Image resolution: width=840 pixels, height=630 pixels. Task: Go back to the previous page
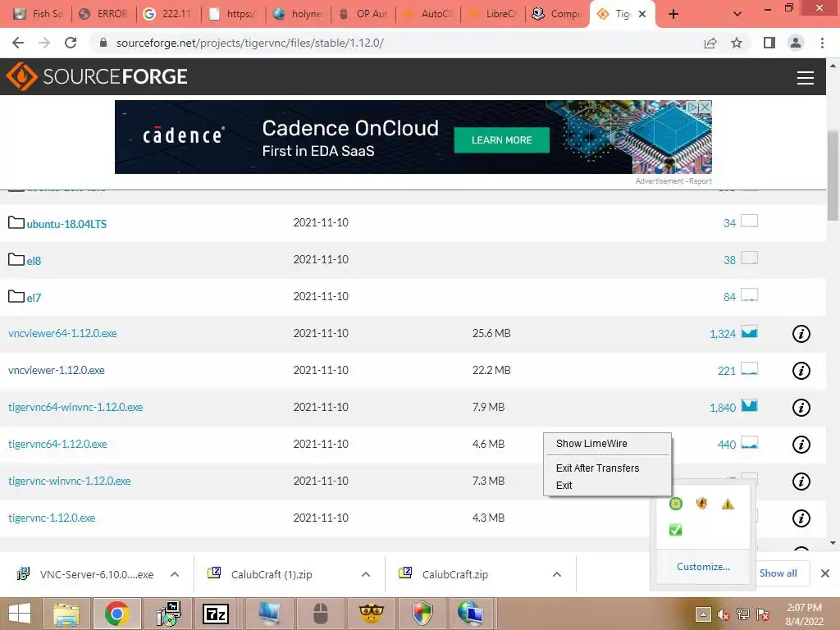pos(18,43)
